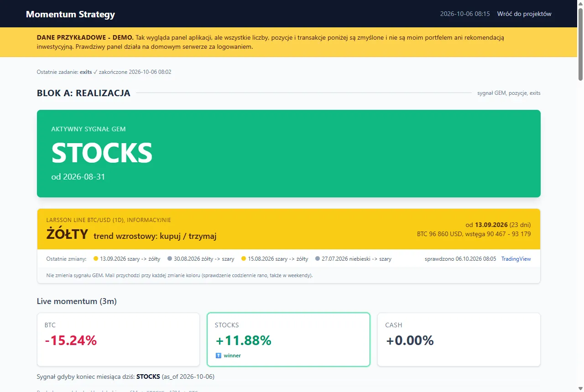The height and width of the screenshot is (392, 584).
Task: Click the winner arrow icon in STOCKS card
Action: click(x=218, y=356)
